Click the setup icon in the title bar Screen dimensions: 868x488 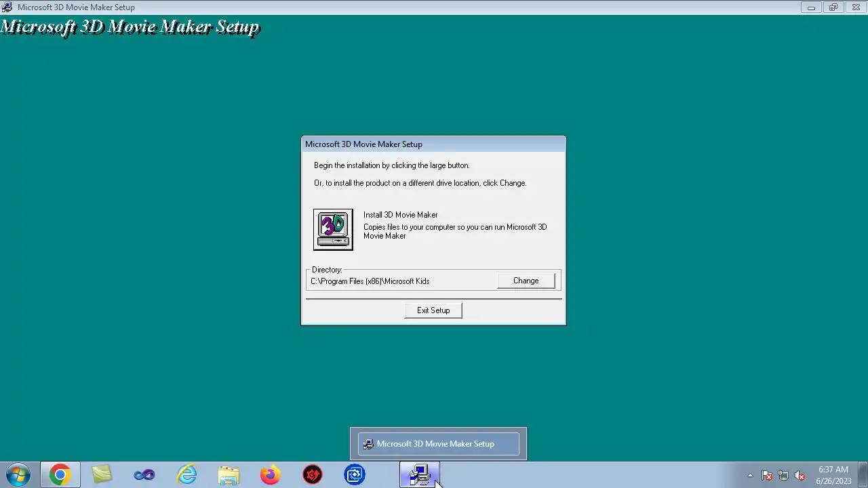[x=7, y=7]
